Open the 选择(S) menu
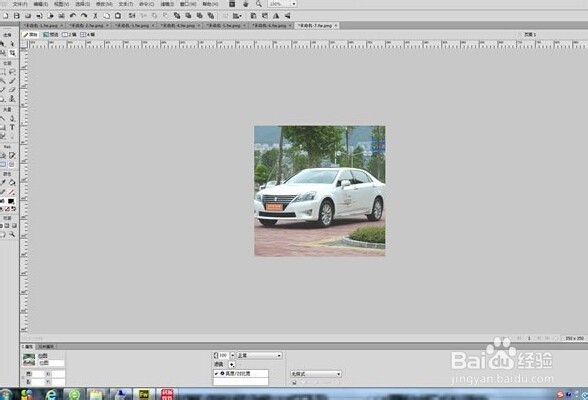The width and height of the screenshot is (588, 400). 82,4
